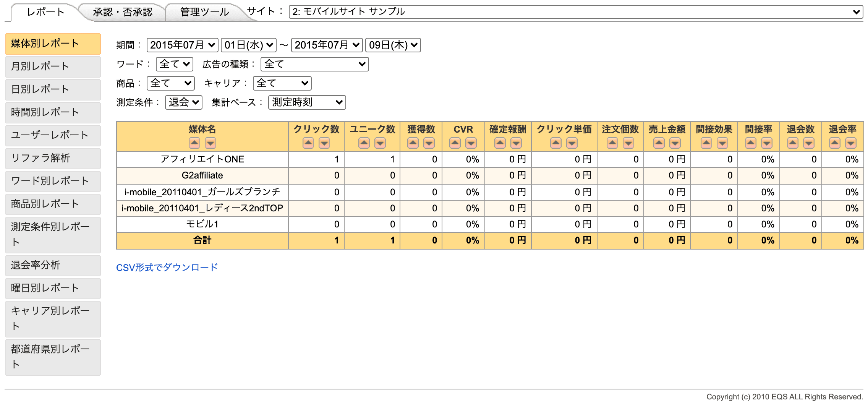Screen dimensions: 868x412
Task: Open the 集計ベース dropdown showing 測定時刻
Action: [x=307, y=102]
